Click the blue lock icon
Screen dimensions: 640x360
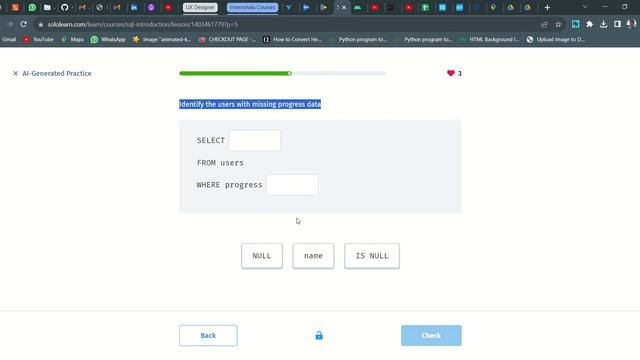click(x=319, y=336)
